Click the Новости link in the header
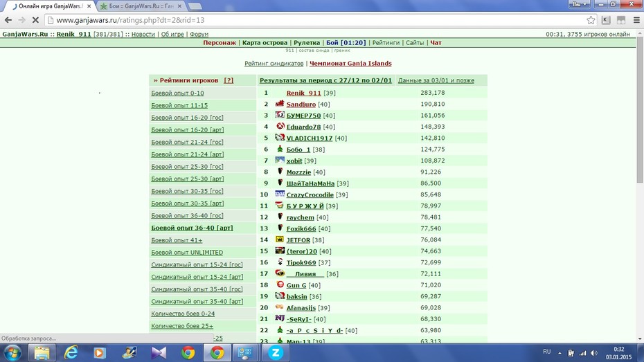Image resolution: width=644 pixels, height=362 pixels. (143, 34)
